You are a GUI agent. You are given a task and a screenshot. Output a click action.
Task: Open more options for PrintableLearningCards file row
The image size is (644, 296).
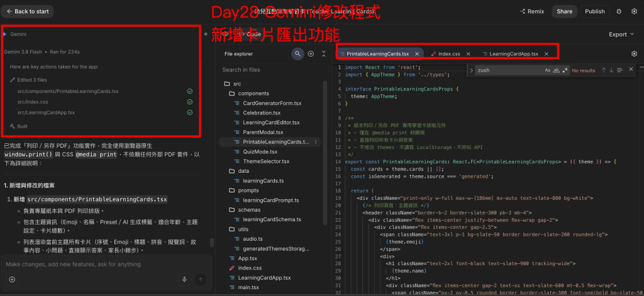point(316,142)
